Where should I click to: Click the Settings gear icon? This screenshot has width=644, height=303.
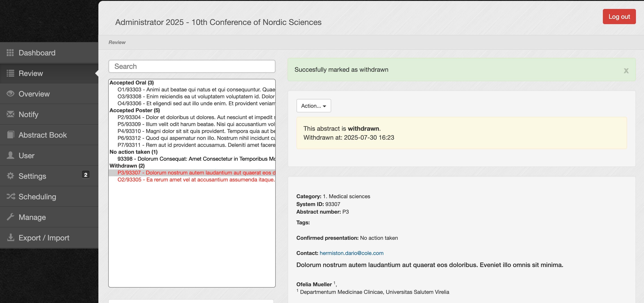click(x=10, y=176)
